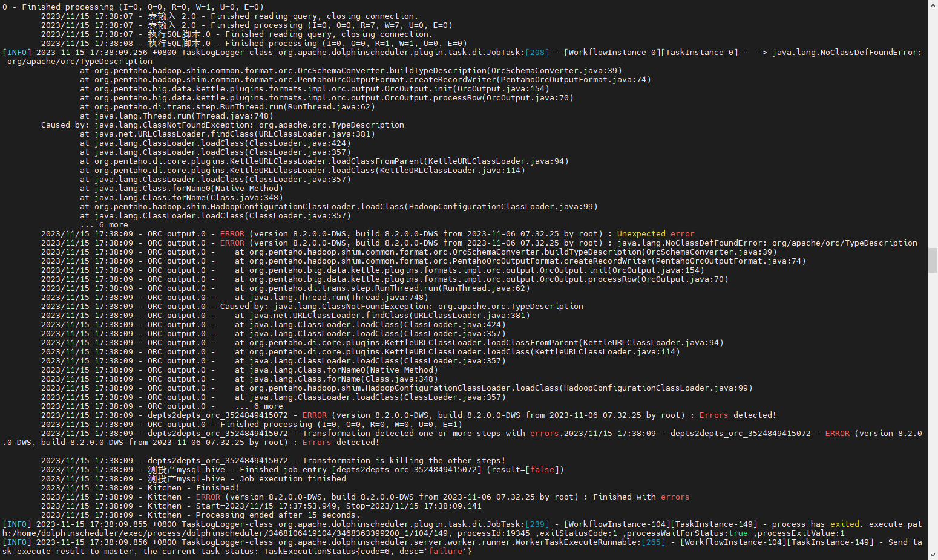The image size is (938, 560).
Task: Click the "Finished with errors" Kitchen message
Action: (x=641, y=497)
